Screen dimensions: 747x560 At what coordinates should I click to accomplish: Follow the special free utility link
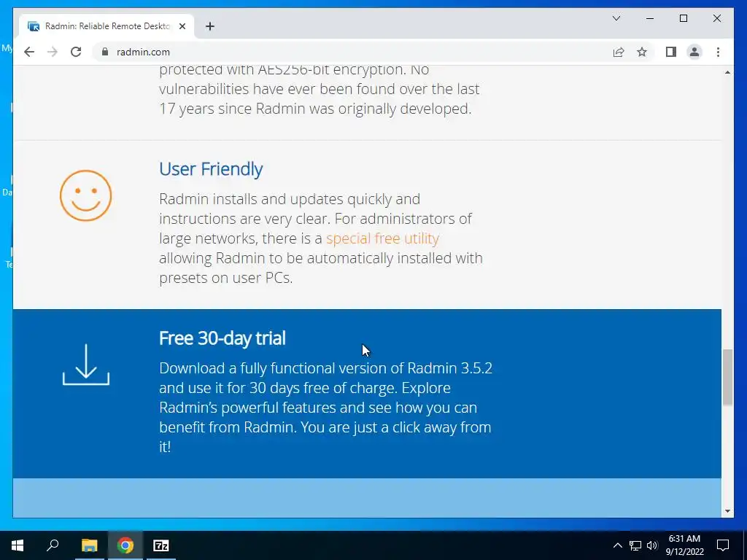[x=382, y=238]
